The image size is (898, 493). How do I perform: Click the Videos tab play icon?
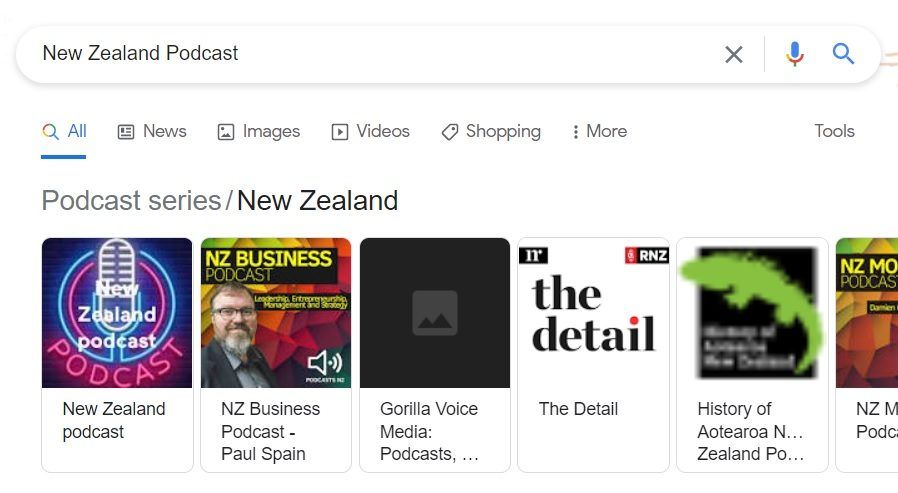[340, 132]
